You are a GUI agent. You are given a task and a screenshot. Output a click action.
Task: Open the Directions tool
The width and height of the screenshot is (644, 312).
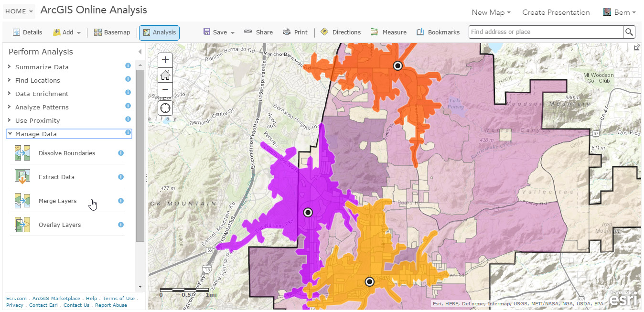341,32
